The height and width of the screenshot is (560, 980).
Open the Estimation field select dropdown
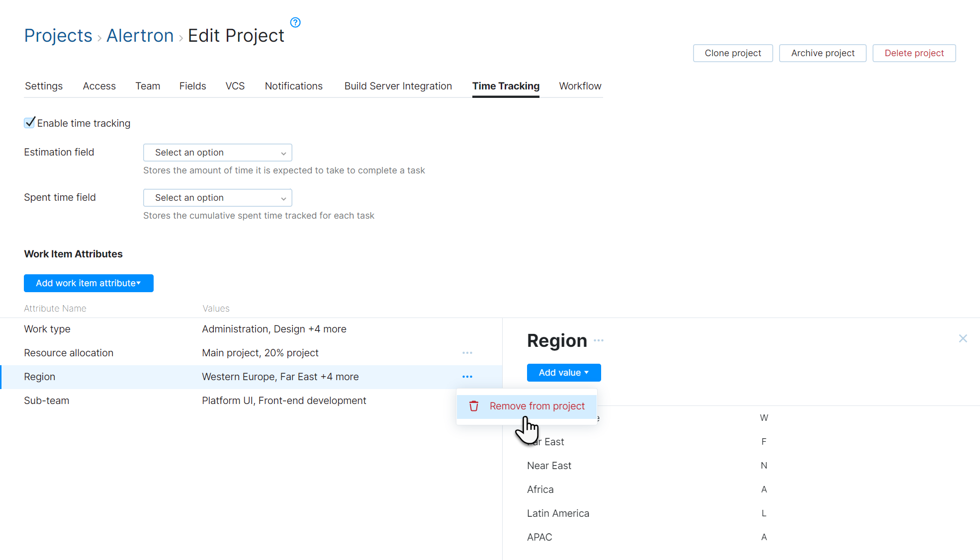pyautogui.click(x=217, y=153)
